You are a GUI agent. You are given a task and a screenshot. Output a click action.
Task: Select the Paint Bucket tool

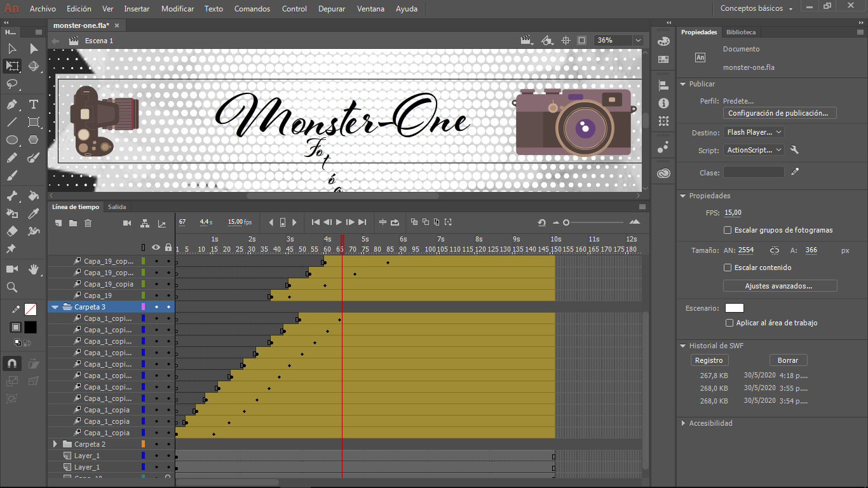pyautogui.click(x=34, y=196)
